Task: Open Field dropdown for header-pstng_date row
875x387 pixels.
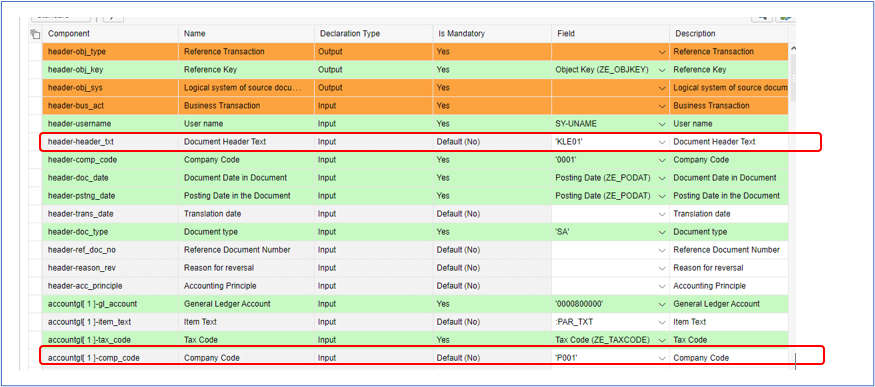Action: coord(662,196)
